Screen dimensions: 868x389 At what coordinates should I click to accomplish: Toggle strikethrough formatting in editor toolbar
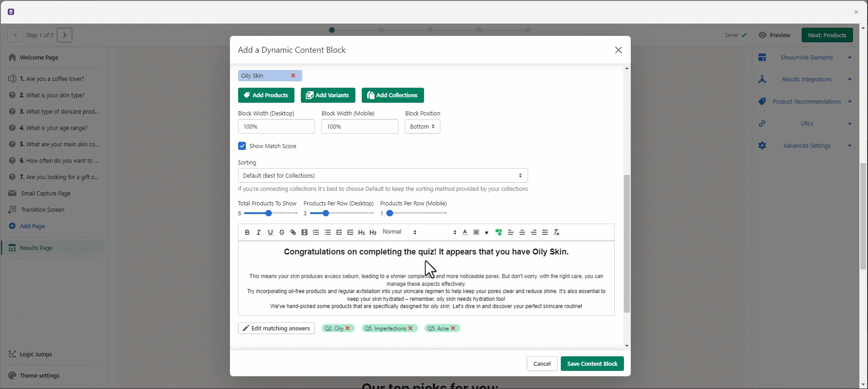pos(282,232)
